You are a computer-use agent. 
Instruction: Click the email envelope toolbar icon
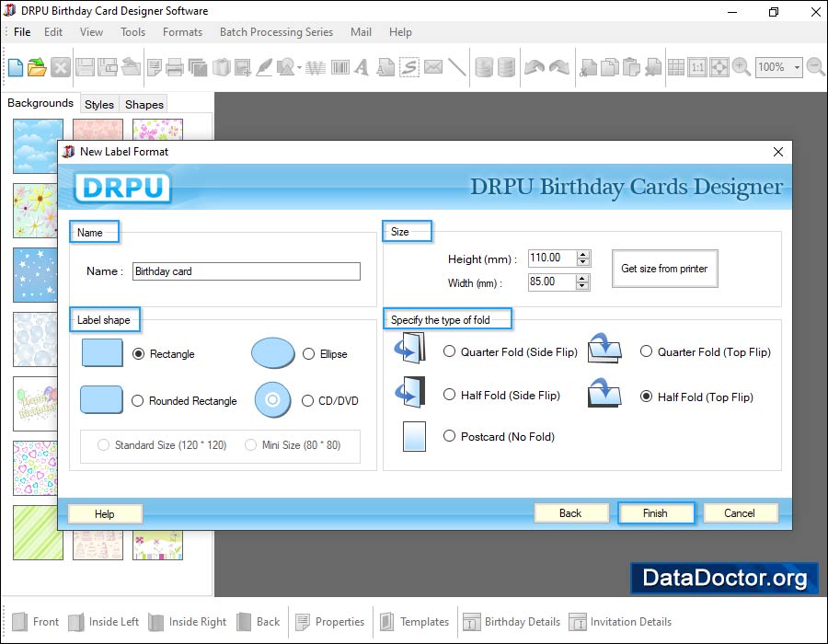433,67
